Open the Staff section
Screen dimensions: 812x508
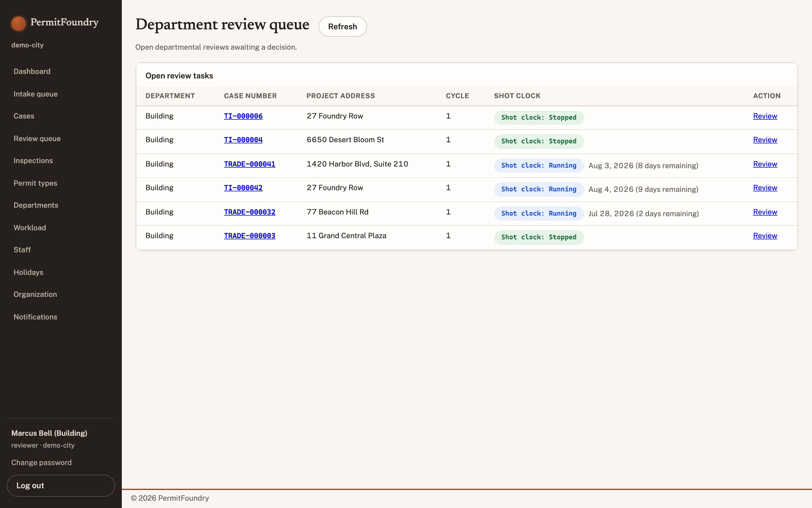point(22,250)
